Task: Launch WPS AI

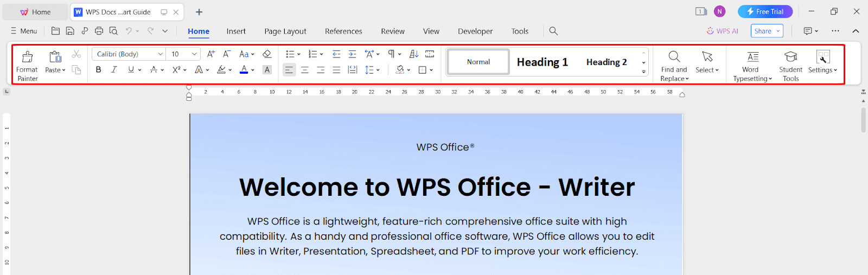Action: tap(722, 31)
